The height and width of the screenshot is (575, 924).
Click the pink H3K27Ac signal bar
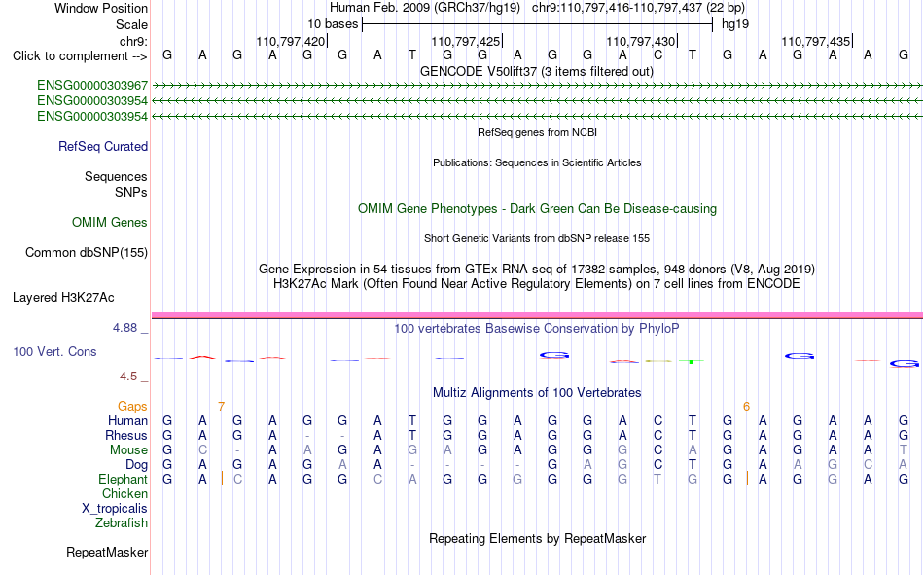[537, 316]
